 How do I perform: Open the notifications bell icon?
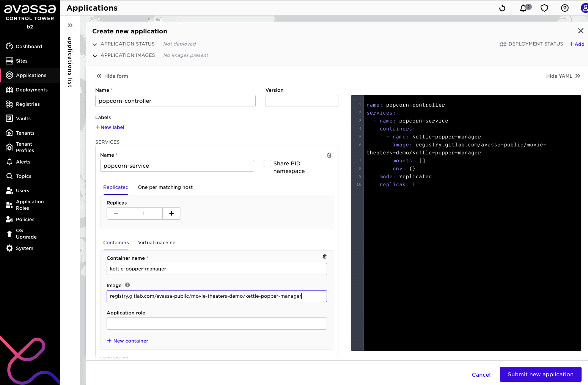tap(524, 8)
